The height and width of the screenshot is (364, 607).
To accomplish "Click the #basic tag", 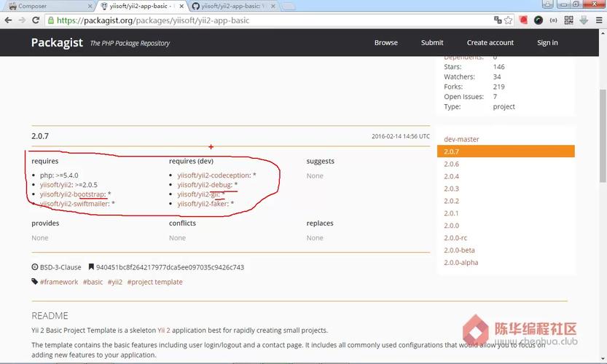I will coord(93,282).
